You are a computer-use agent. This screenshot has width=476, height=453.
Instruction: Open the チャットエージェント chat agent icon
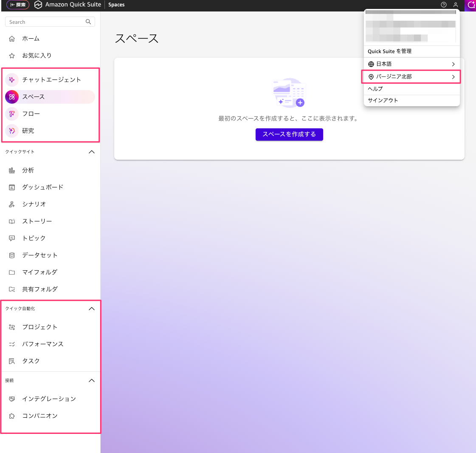click(x=12, y=79)
